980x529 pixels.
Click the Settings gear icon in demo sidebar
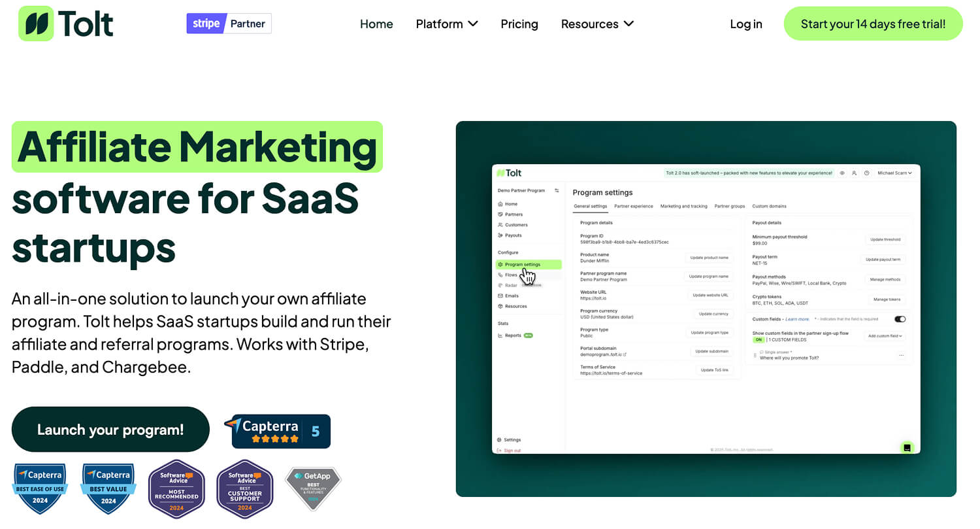pyautogui.click(x=499, y=440)
